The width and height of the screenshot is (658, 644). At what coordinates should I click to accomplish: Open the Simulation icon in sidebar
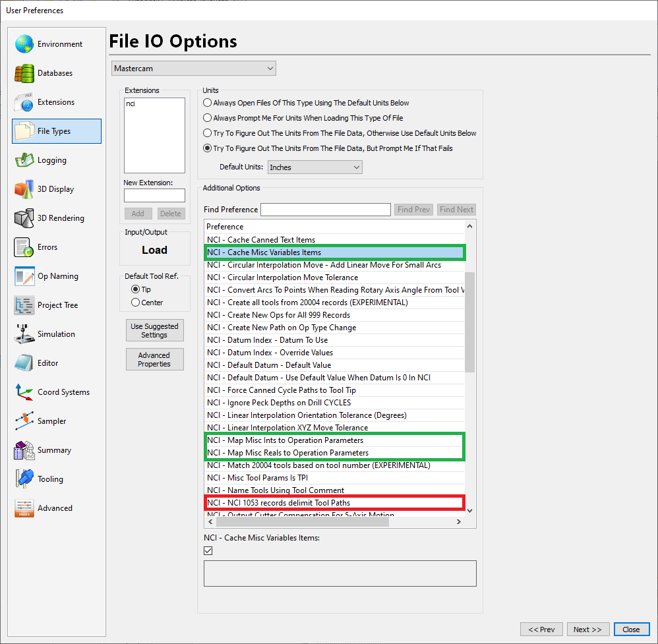tap(24, 334)
